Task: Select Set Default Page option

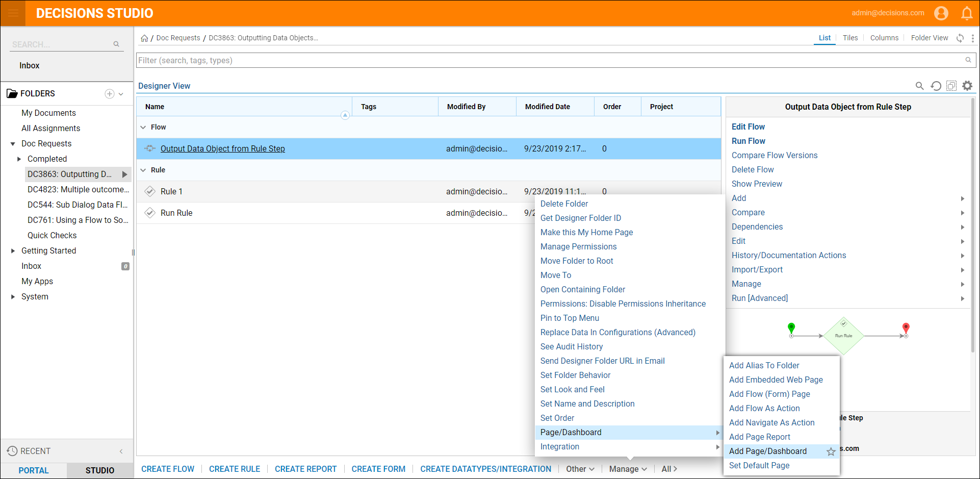Action: point(759,465)
